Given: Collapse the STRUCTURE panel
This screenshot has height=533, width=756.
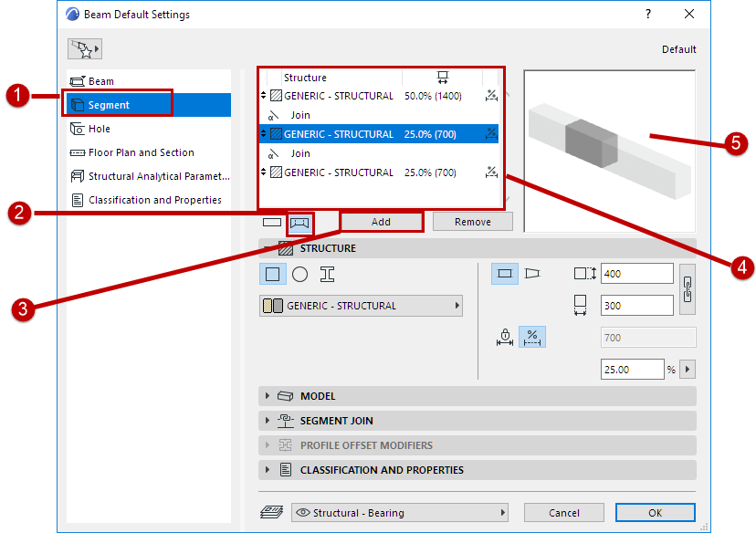Looking at the screenshot, I should (267, 248).
